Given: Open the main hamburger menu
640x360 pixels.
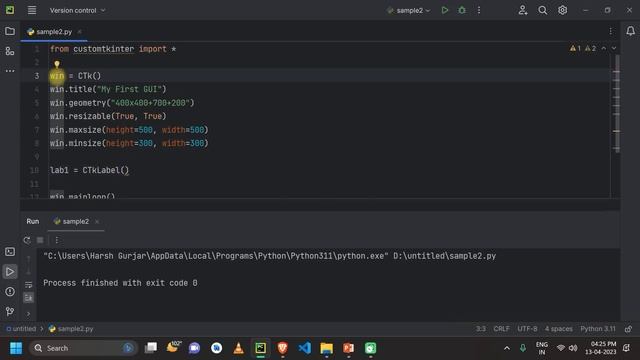Looking at the screenshot, I should tap(32, 10).
